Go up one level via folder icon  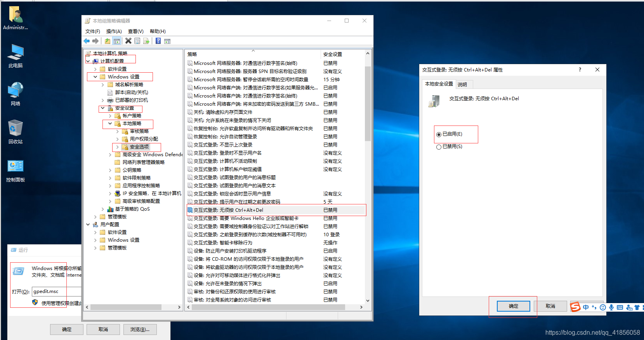108,41
